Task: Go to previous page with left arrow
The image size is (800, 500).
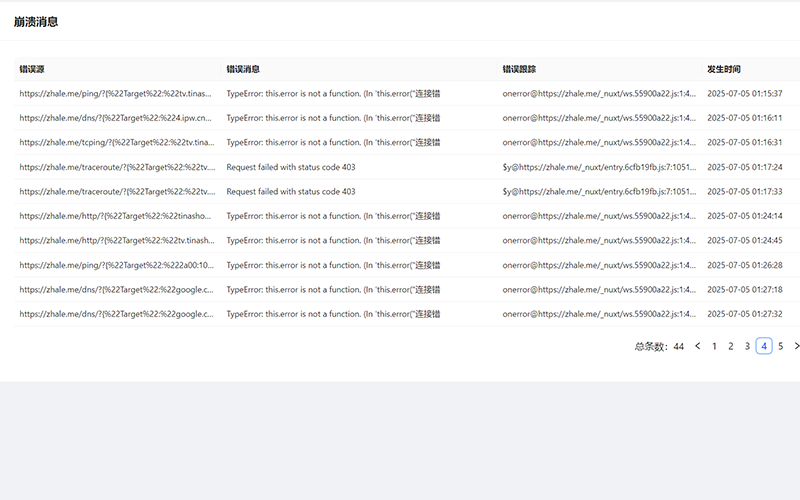Action: [697, 346]
